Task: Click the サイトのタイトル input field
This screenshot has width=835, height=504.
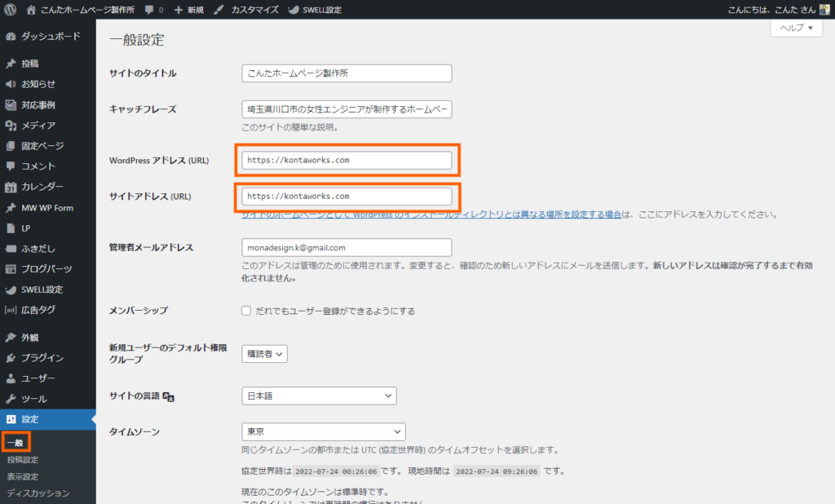Action: coord(347,73)
